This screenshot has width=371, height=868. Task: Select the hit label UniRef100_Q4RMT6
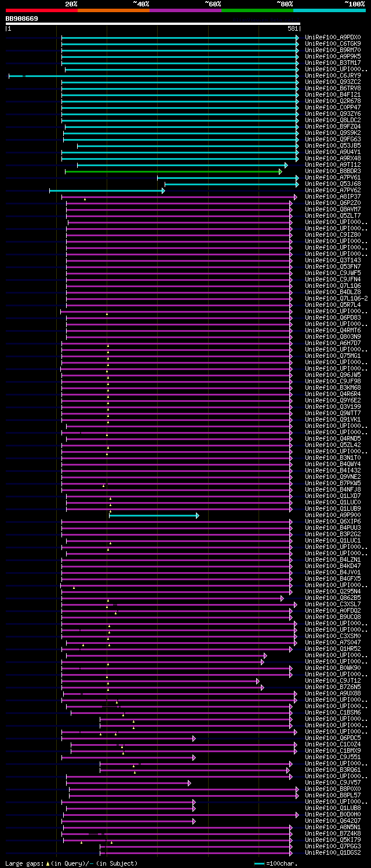coord(333,331)
